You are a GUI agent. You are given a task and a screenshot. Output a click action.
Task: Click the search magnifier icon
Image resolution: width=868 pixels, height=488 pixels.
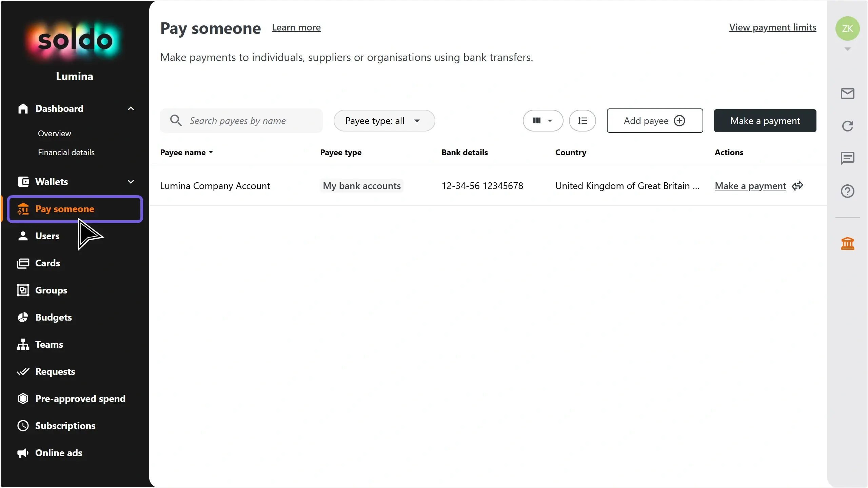(x=176, y=121)
